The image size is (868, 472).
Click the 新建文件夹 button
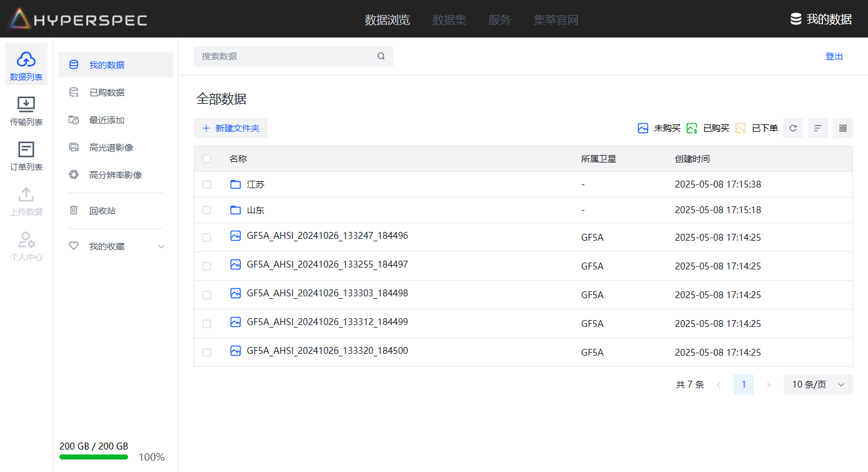(x=231, y=128)
